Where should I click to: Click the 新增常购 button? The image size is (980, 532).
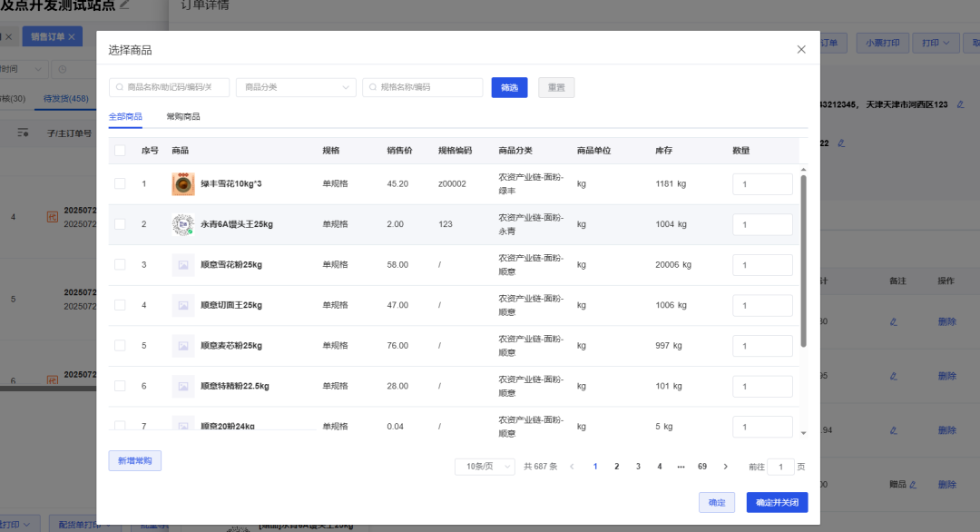pyautogui.click(x=135, y=460)
